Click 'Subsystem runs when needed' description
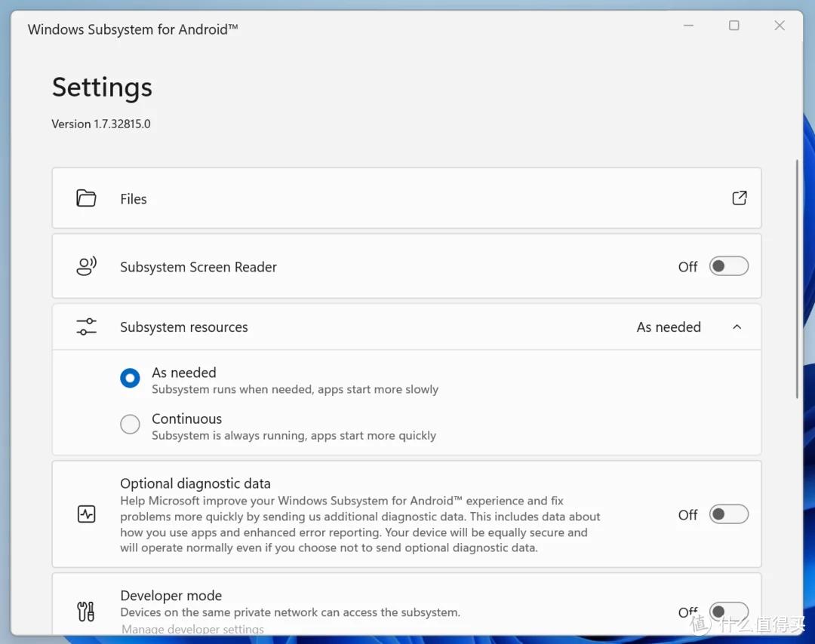Image resolution: width=815 pixels, height=644 pixels. tap(295, 390)
